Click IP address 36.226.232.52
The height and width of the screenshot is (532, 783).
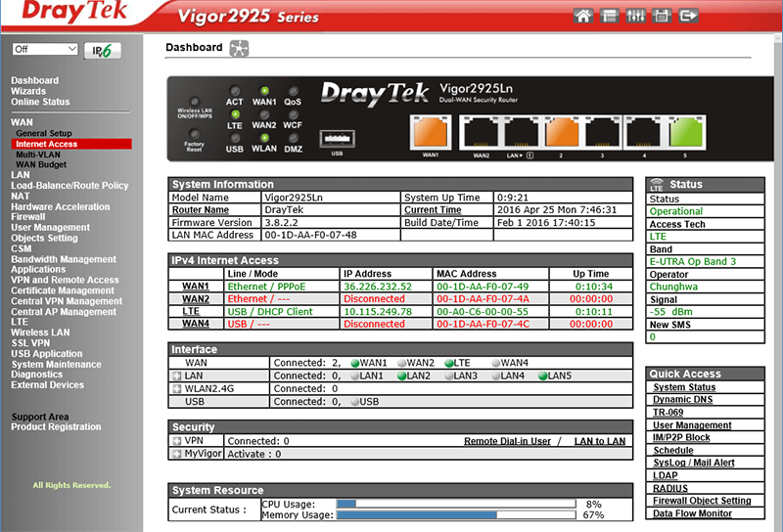[x=378, y=287]
